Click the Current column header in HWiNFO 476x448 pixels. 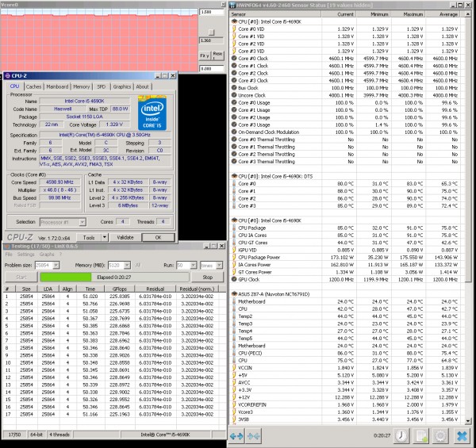pyautogui.click(x=339, y=14)
